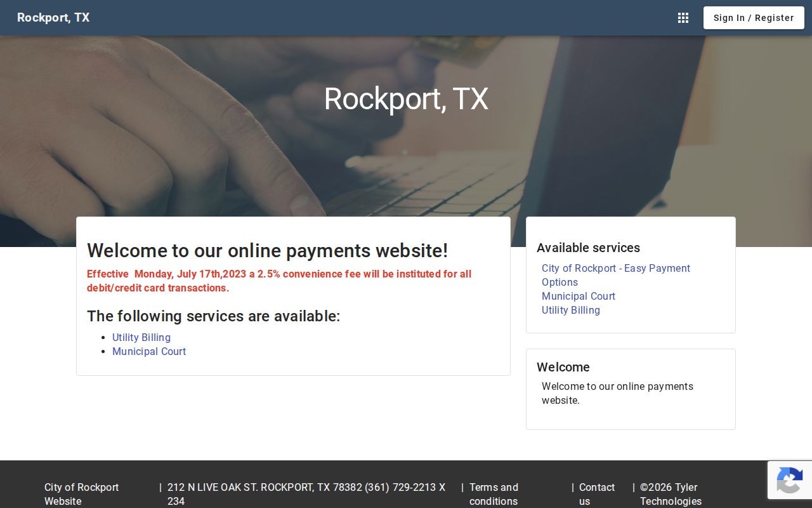812x508 pixels.
Task: Click the ©2026 Tyler Technologies footer text
Action: 671,494
